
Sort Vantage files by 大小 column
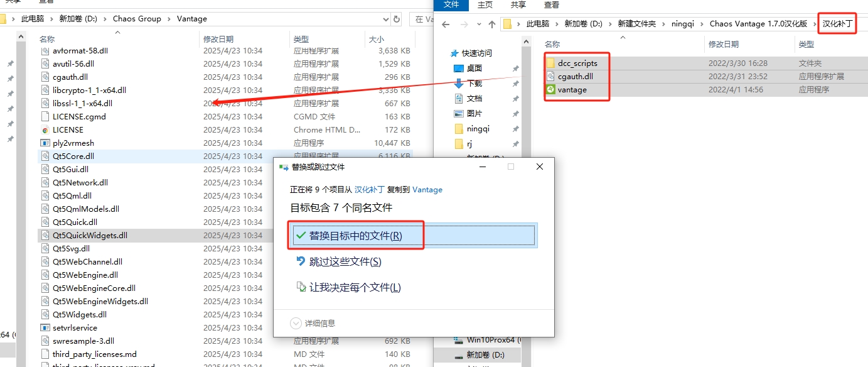(x=375, y=39)
